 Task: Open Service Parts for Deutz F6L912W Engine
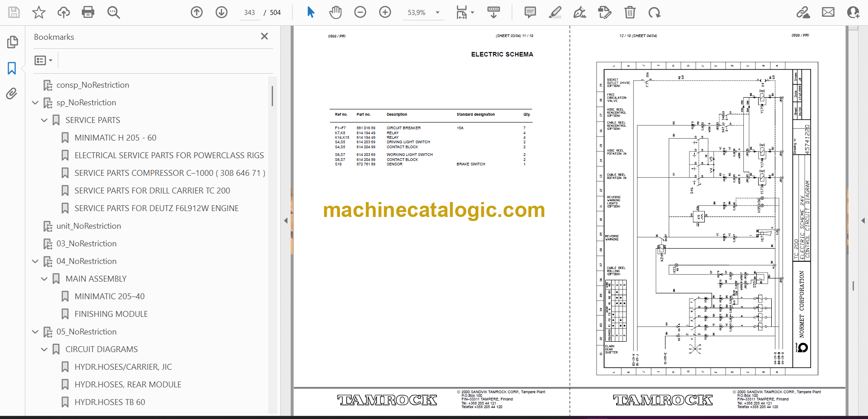coord(156,208)
